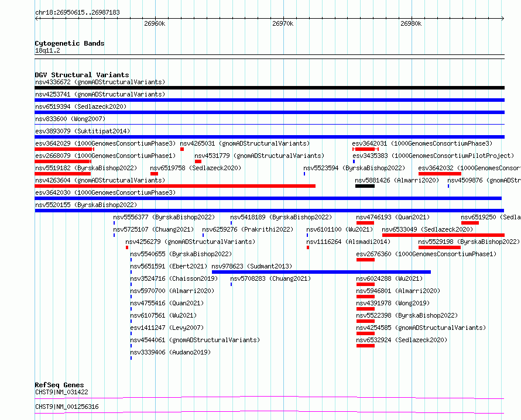Click nsv4263604 gnomADStructuralVariants label
Image resolution: width=521 pixels, height=420 pixels.
point(100,180)
